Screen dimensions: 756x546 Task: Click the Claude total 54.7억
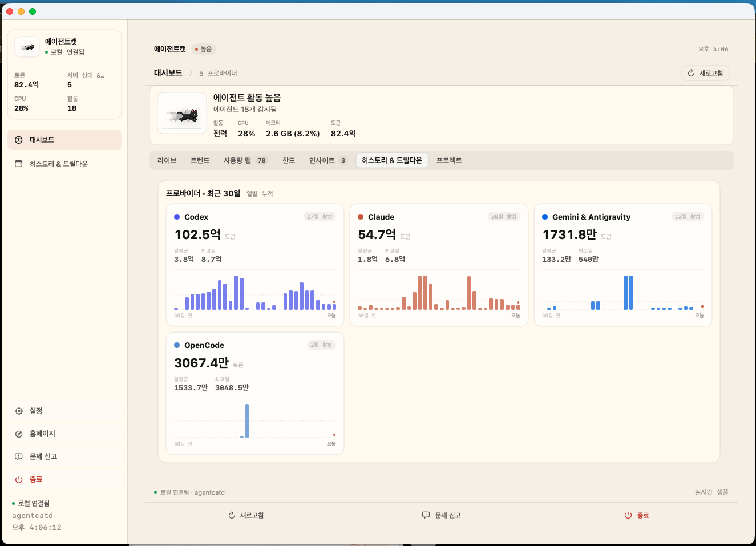(x=377, y=234)
